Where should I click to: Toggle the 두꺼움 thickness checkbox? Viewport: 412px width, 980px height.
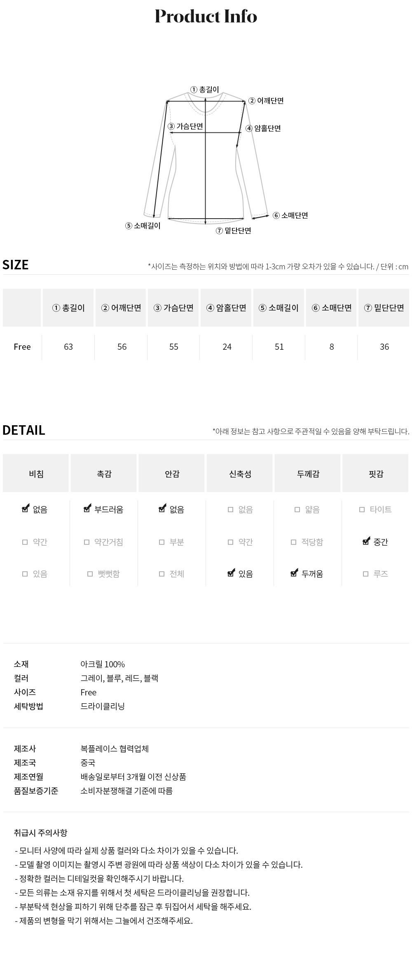pos(294,573)
